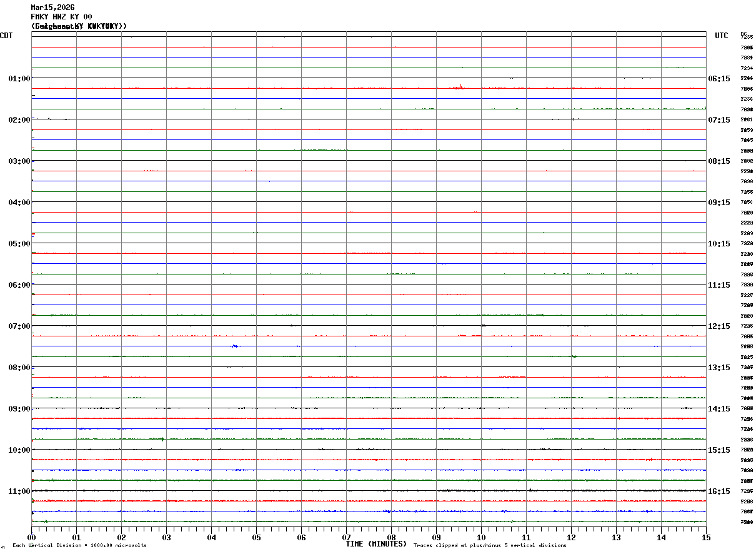This screenshot has height=554, width=756.
Task: Click the vertical division microvolts scale note
Action: tap(79, 546)
